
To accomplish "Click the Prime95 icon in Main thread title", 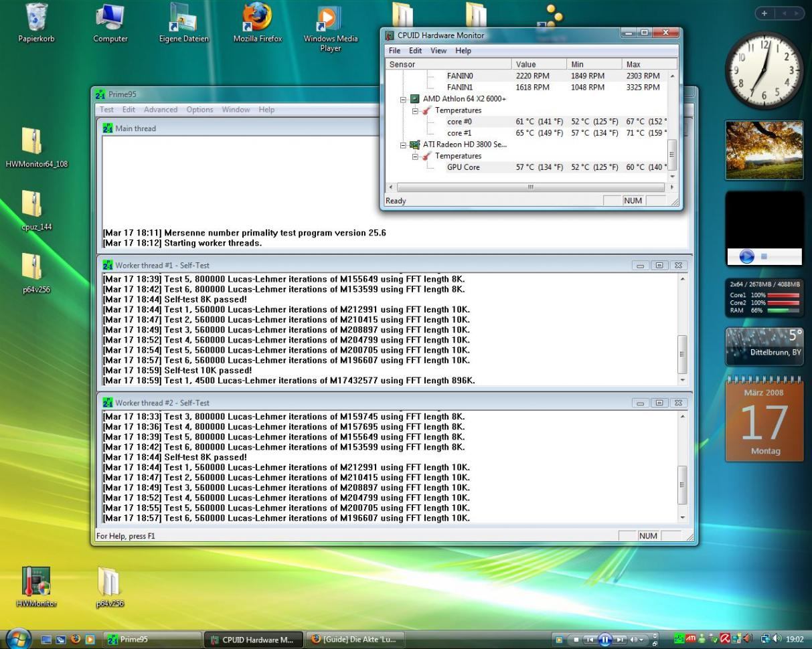I will point(108,128).
